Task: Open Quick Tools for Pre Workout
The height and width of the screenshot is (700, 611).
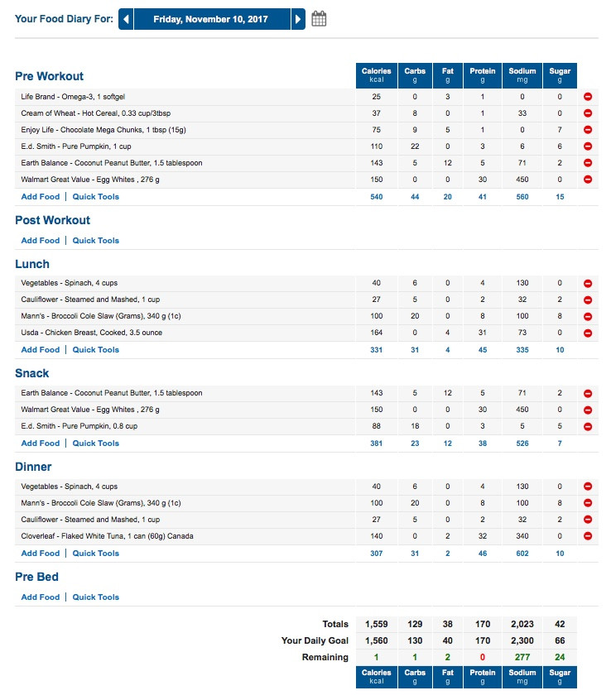Action: tap(95, 197)
